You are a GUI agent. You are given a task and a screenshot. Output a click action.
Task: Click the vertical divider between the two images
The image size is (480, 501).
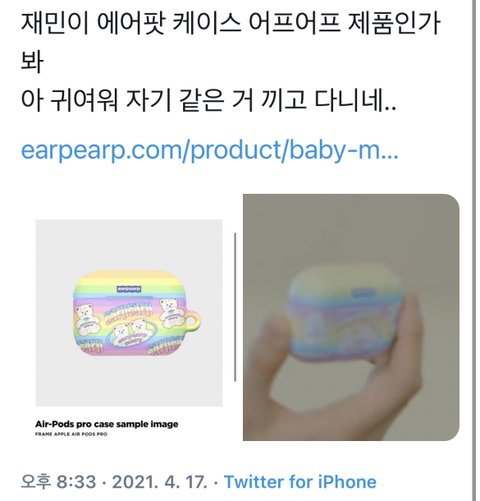(x=235, y=307)
